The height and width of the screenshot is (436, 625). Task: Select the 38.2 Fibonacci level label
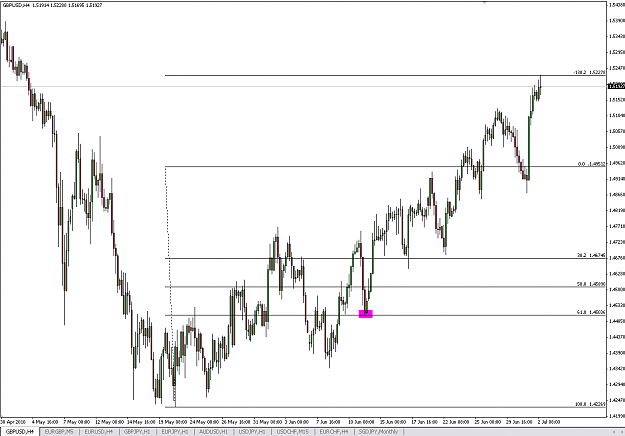[x=591, y=255]
